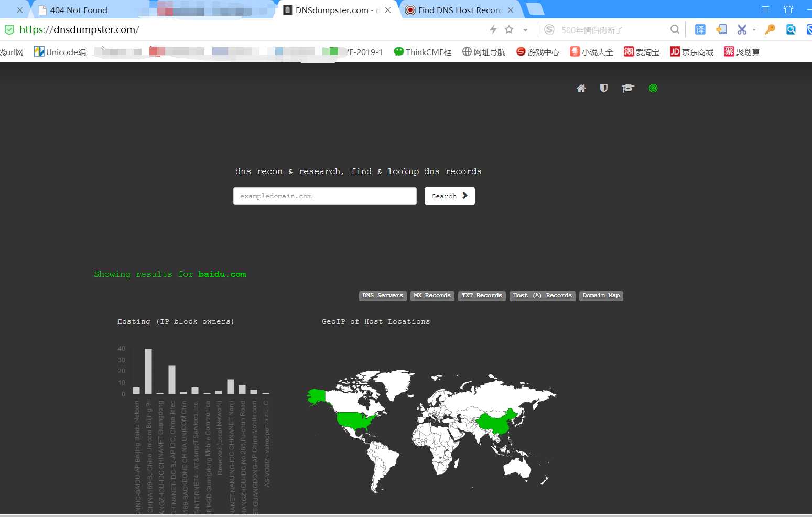The height and width of the screenshot is (517, 812).
Task: Open the translate extension icon
Action: 700,29
